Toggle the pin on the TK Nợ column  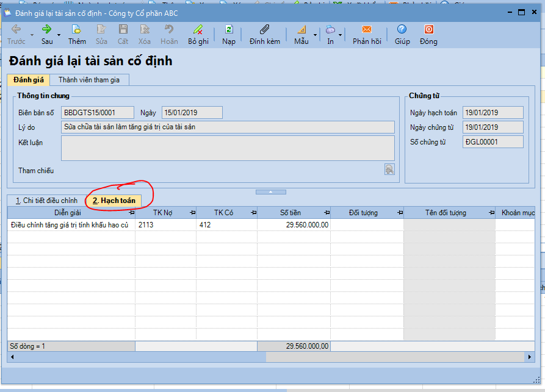click(x=193, y=213)
